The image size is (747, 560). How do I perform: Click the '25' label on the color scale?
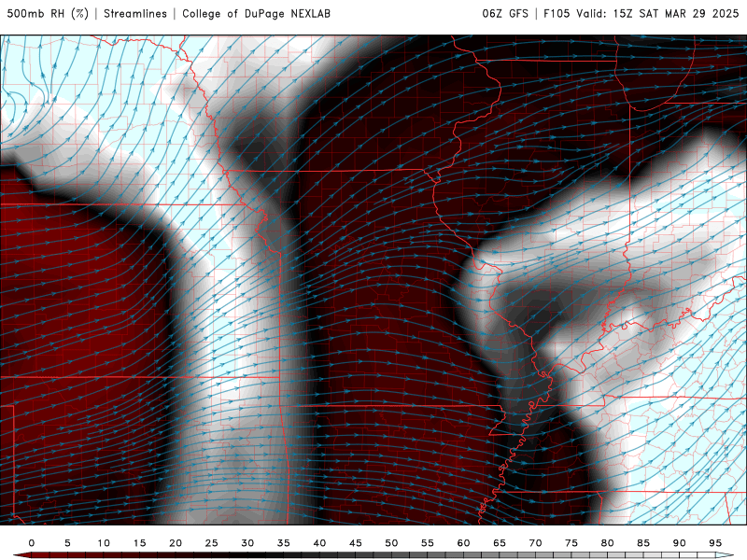[x=212, y=543]
